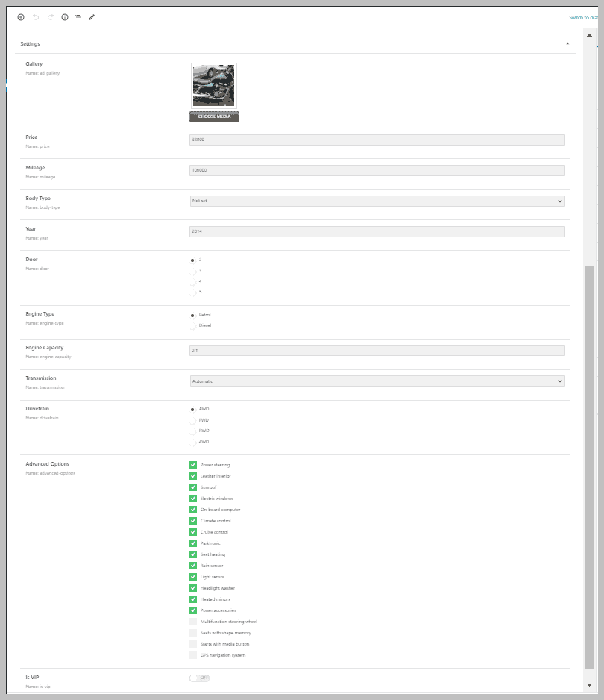604x700 pixels.
Task: Check GPS navigation system
Action: pyautogui.click(x=193, y=655)
